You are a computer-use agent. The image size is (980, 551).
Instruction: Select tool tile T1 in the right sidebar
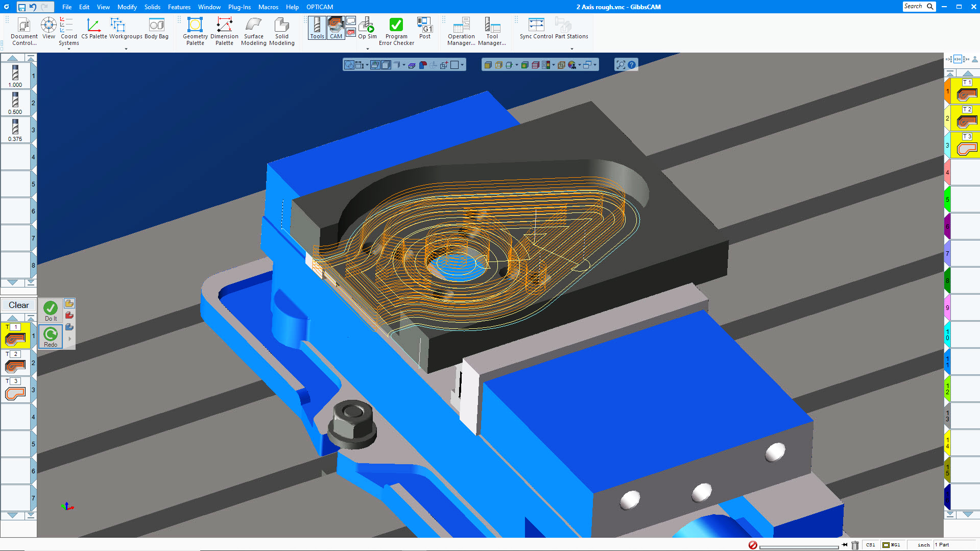(x=964, y=92)
